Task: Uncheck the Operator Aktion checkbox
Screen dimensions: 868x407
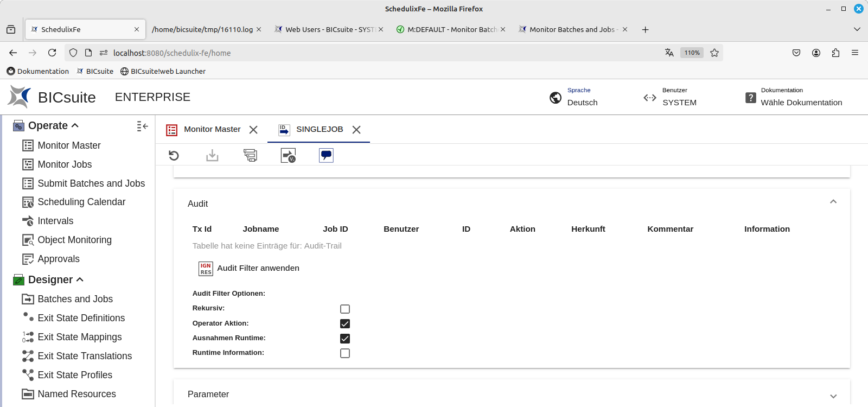Action: 345,324
